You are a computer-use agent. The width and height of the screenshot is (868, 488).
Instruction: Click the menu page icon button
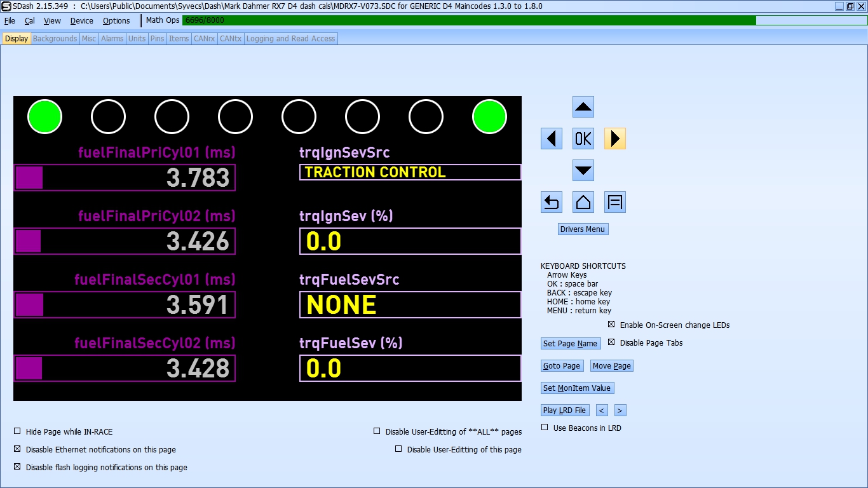pyautogui.click(x=614, y=202)
